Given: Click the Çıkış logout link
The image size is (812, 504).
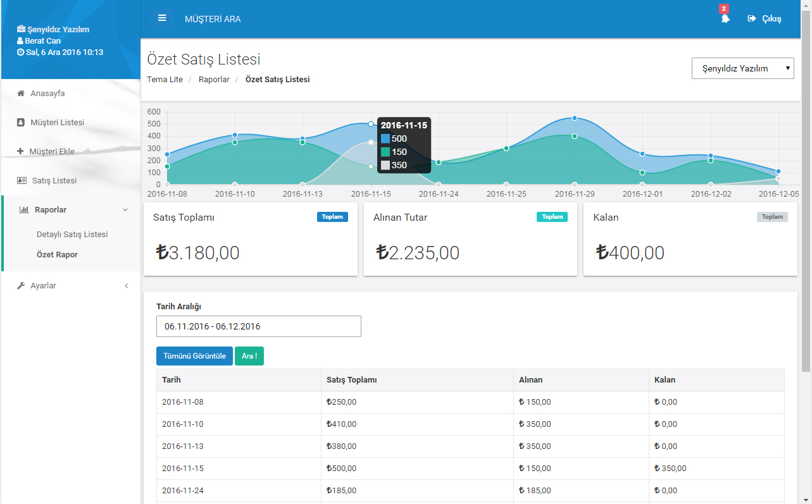Looking at the screenshot, I should (x=765, y=19).
